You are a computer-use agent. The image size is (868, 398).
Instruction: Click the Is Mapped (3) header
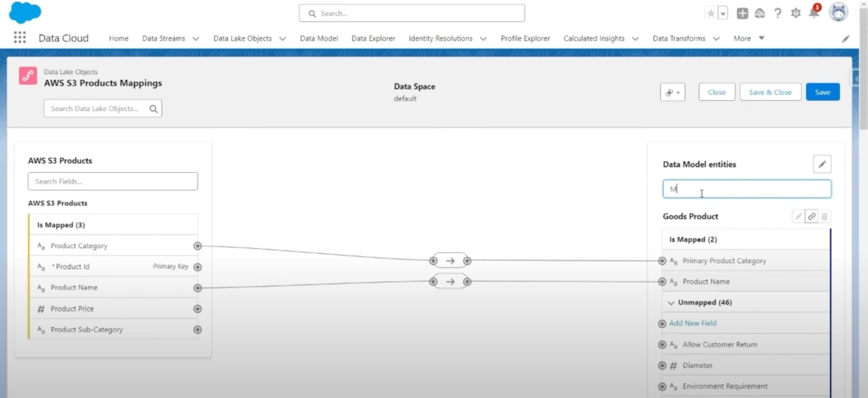113,225
